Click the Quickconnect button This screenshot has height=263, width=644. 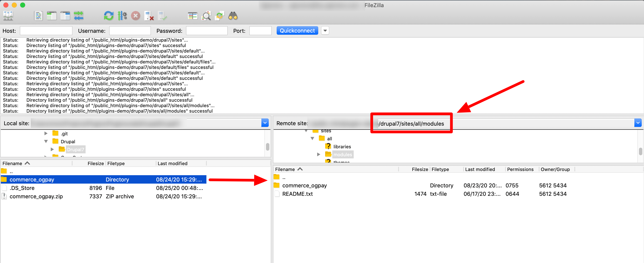(297, 30)
